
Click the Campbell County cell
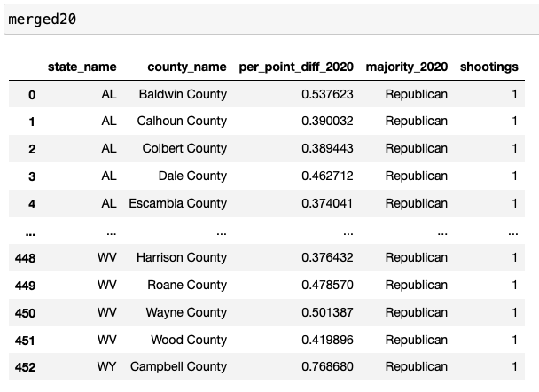[x=178, y=366]
